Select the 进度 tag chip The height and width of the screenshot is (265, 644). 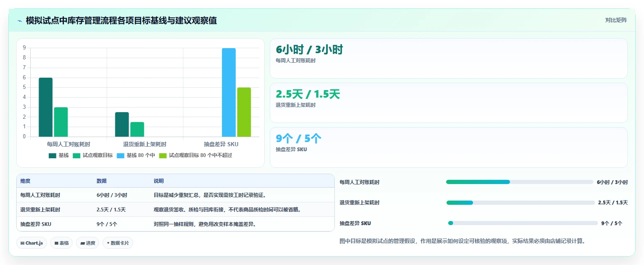point(88,243)
